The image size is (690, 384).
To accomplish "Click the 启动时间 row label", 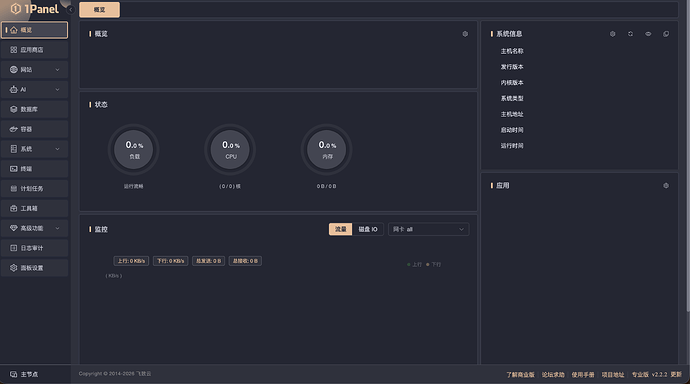I will pos(512,130).
